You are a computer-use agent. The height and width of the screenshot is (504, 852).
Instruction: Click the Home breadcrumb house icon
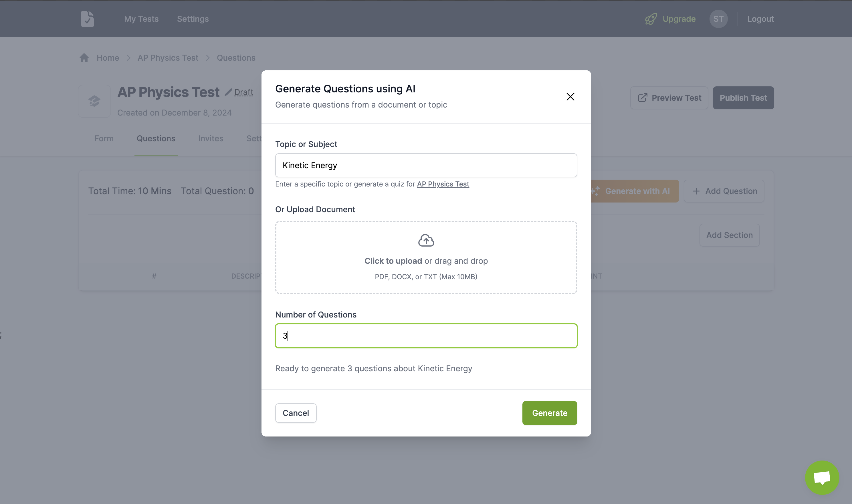point(84,58)
